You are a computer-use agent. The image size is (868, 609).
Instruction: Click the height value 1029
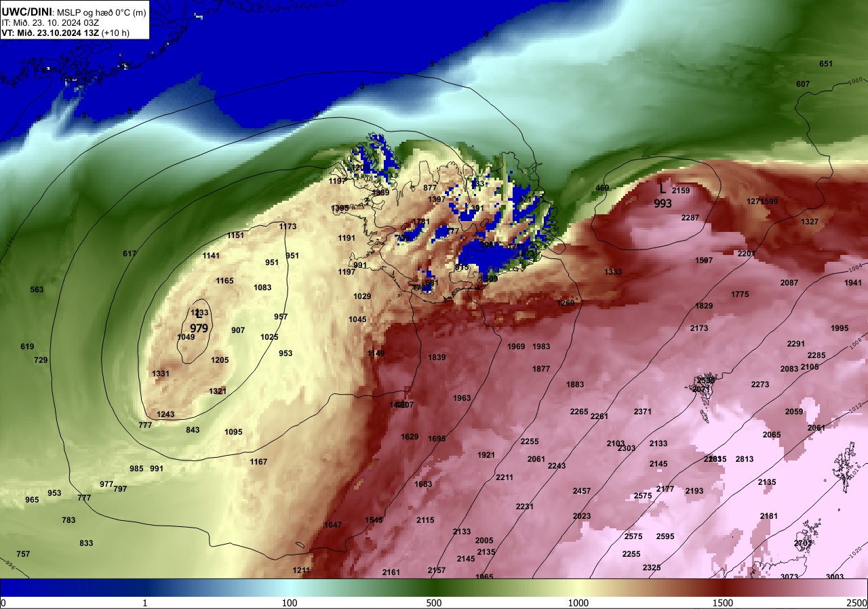pyautogui.click(x=362, y=296)
